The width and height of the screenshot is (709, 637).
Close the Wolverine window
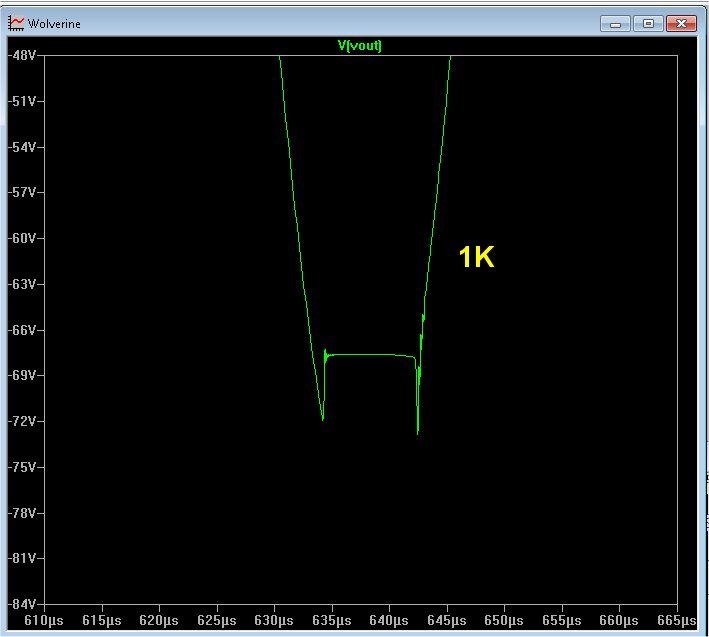point(681,23)
